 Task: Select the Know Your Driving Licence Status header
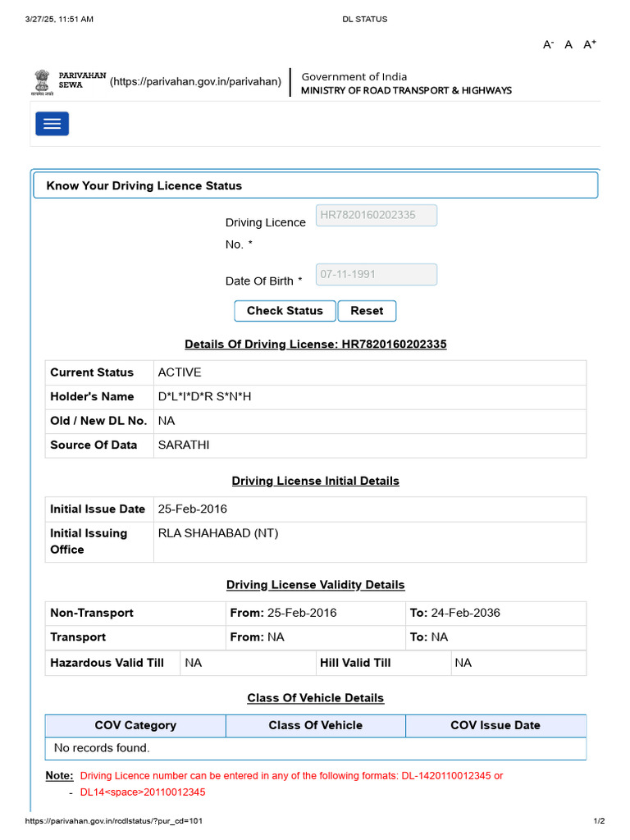point(316,185)
